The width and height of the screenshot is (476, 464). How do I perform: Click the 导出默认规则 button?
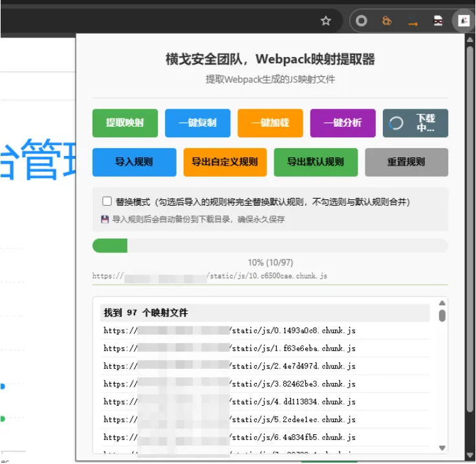(316, 162)
